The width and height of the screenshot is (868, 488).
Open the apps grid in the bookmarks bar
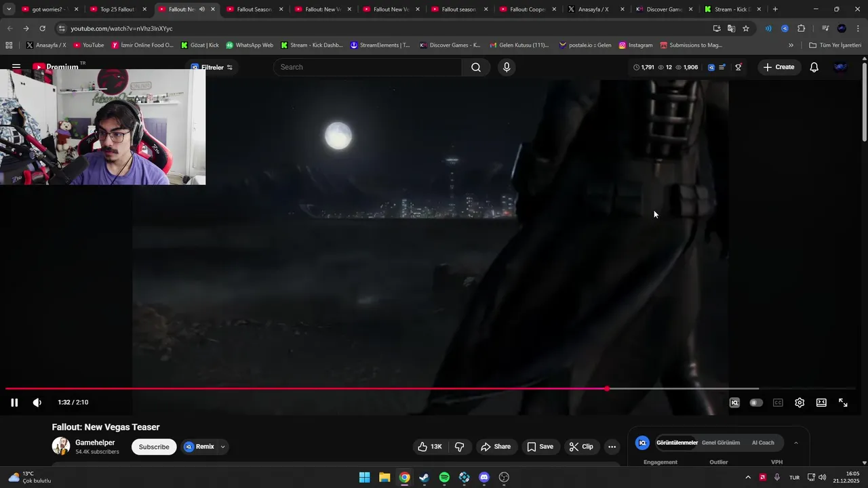pos(9,45)
